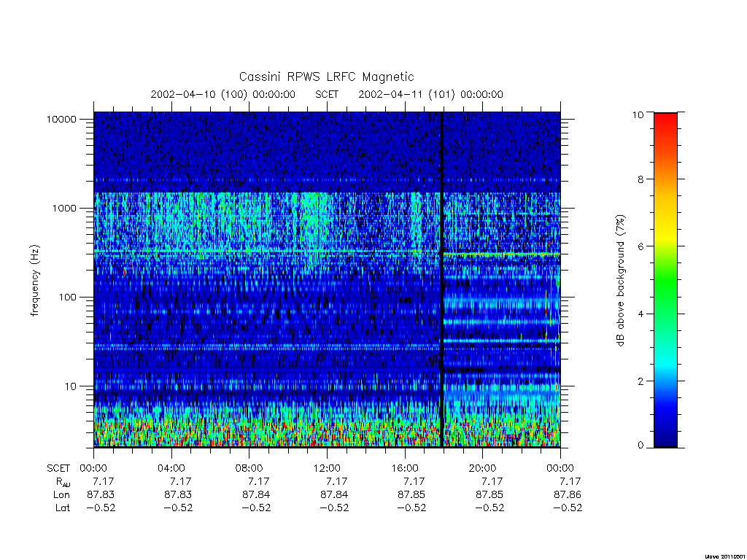The image size is (747, 560).
Task: Click the colorbar tick label "8"
Action: tap(640, 179)
